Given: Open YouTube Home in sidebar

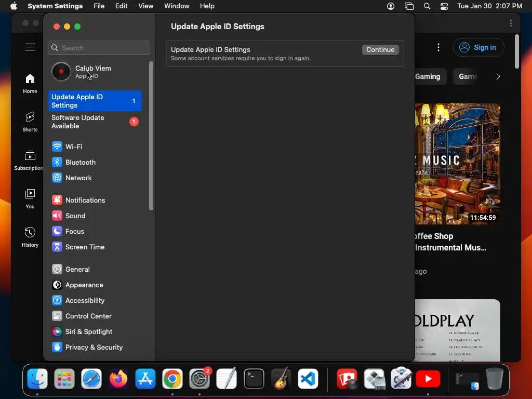Looking at the screenshot, I should click(x=30, y=84).
